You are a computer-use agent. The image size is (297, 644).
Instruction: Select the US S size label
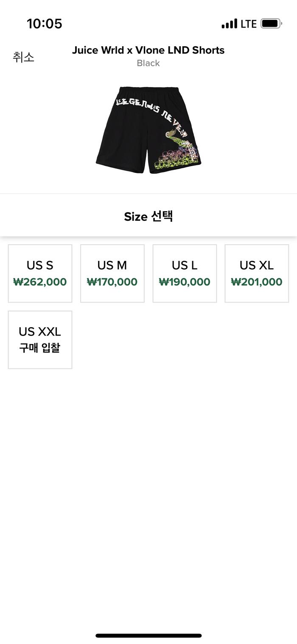40,265
